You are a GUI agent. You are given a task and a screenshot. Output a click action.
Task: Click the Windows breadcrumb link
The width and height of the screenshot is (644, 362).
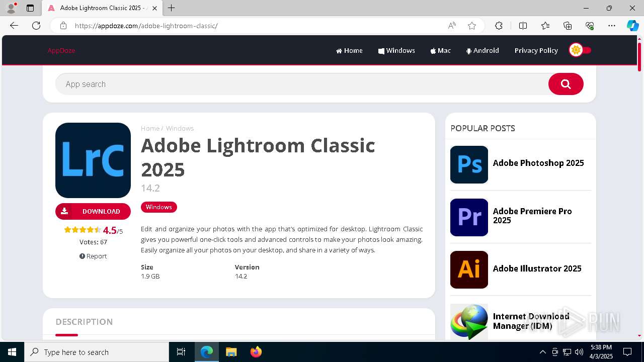[x=180, y=128]
